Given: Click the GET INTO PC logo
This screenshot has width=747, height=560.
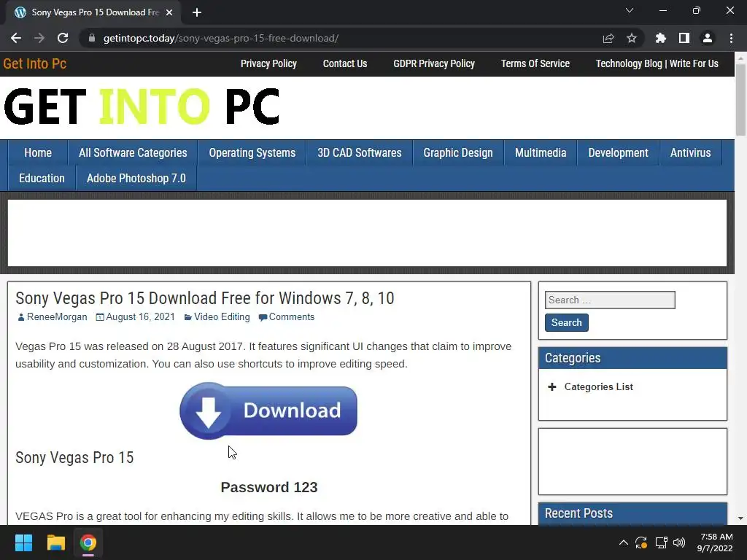Looking at the screenshot, I should pyautogui.click(x=142, y=106).
